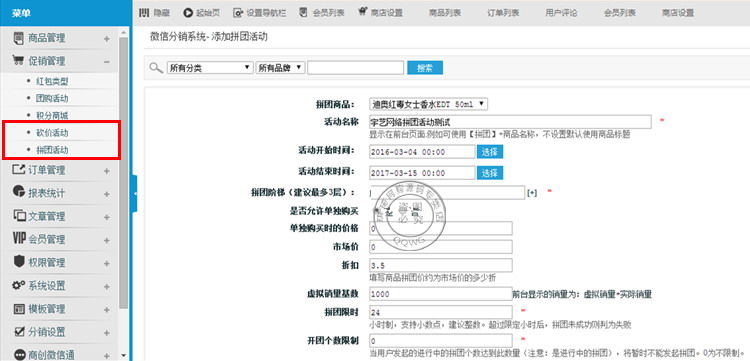This screenshot has height=361, width=750.
Task: Expand 商品管理 with plus sign
Action: pos(107,39)
